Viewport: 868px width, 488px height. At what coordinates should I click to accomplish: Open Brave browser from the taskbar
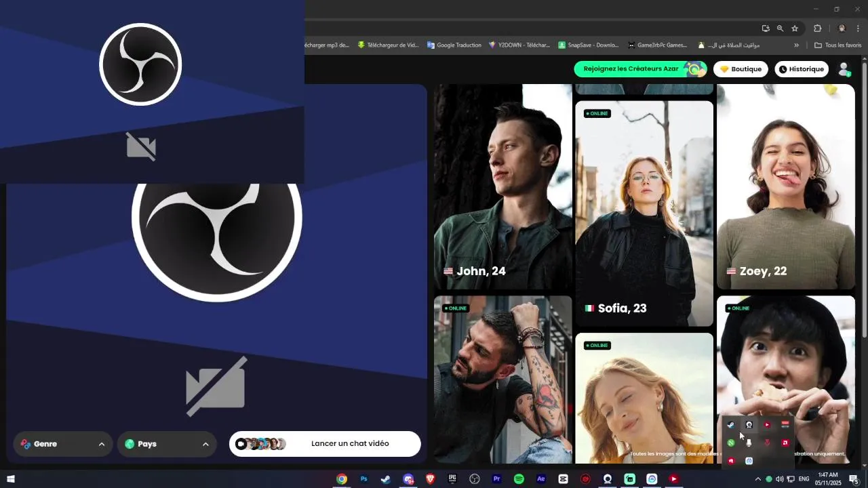click(430, 479)
